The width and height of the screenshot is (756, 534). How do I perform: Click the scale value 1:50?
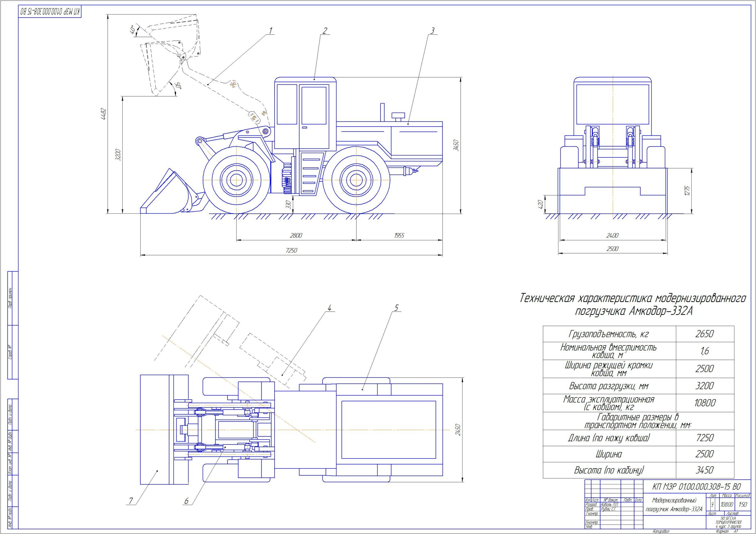coord(743,504)
